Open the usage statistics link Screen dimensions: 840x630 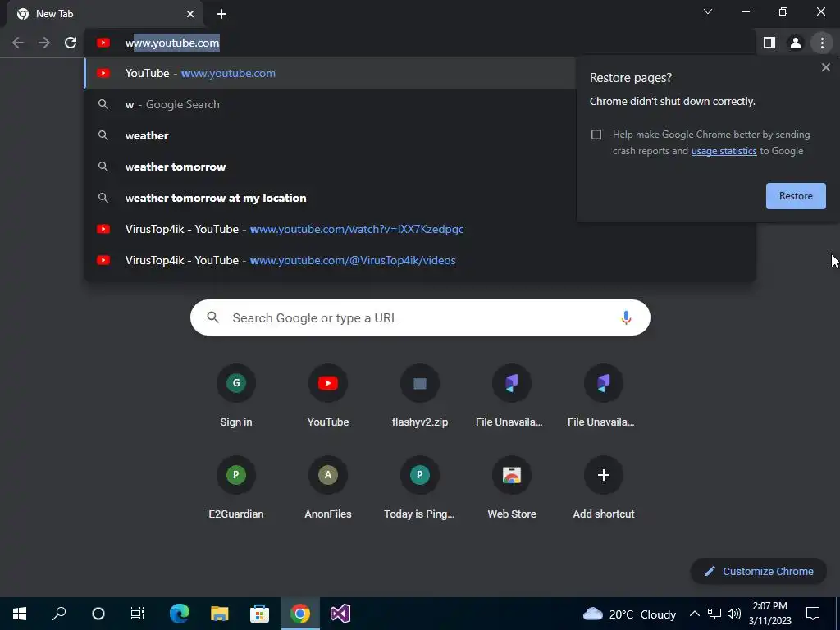(724, 151)
